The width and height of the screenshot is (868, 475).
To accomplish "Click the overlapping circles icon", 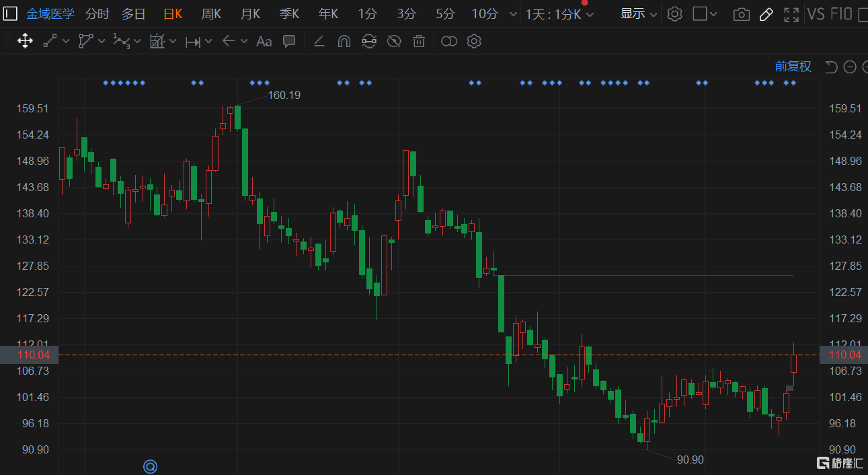I will 448,41.
